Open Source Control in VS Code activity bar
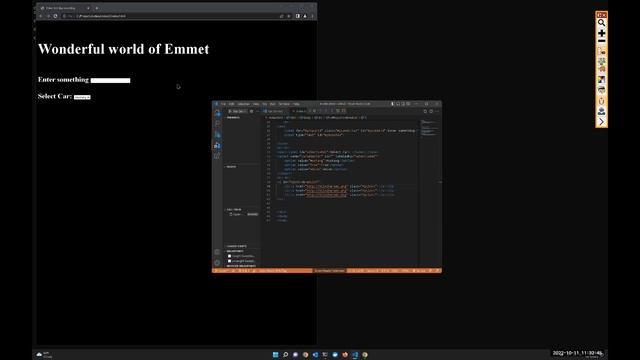 pos(217,135)
